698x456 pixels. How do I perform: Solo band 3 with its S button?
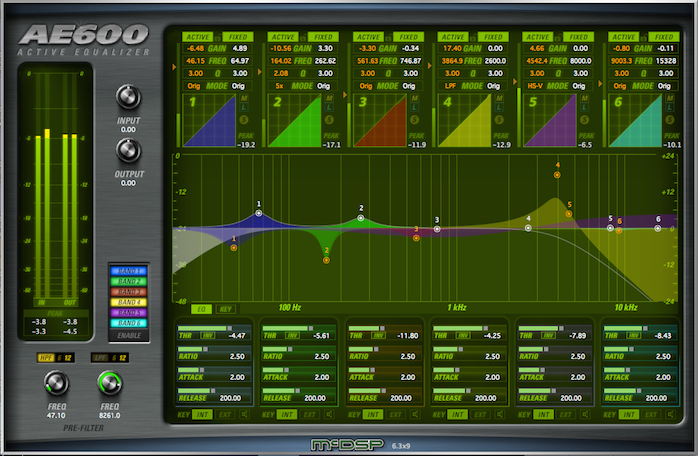point(414,119)
